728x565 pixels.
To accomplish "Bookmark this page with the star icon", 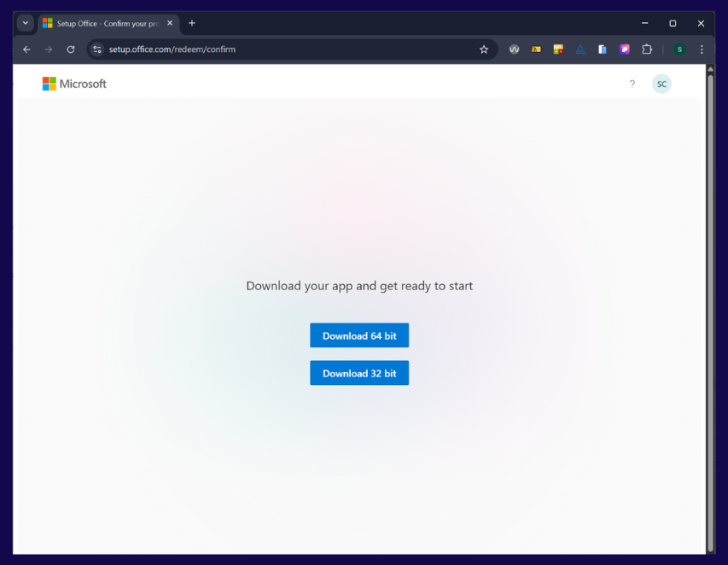I will [x=484, y=50].
